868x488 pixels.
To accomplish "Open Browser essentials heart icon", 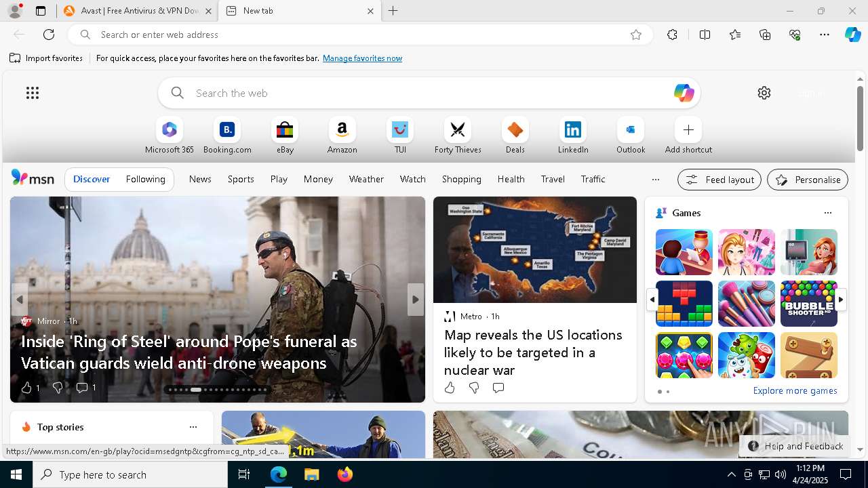I will (795, 35).
